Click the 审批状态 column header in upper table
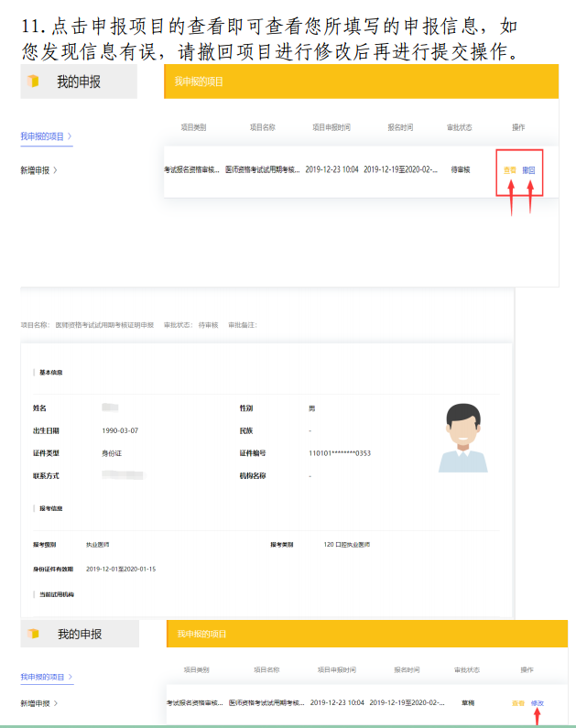This screenshot has width=576, height=728. (459, 127)
